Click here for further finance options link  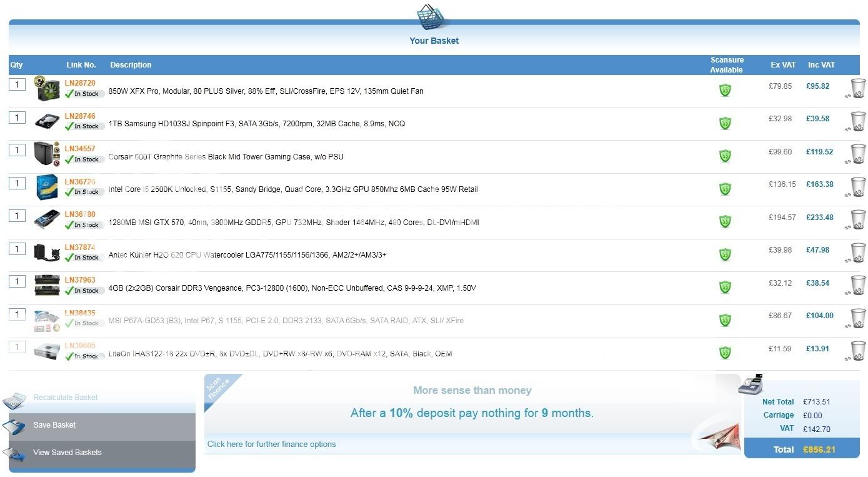point(271,444)
